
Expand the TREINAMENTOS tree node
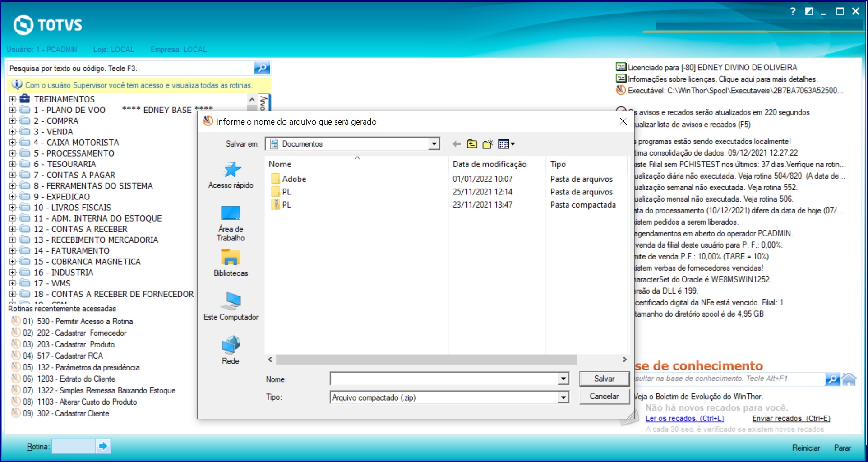[x=13, y=99]
